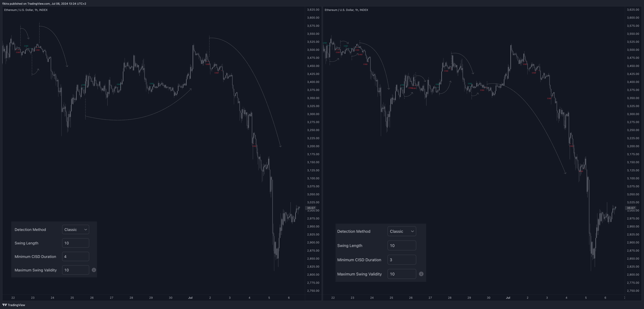This screenshot has height=309, width=644.
Task: Click Swing Length label in left panel
Action: tap(27, 243)
